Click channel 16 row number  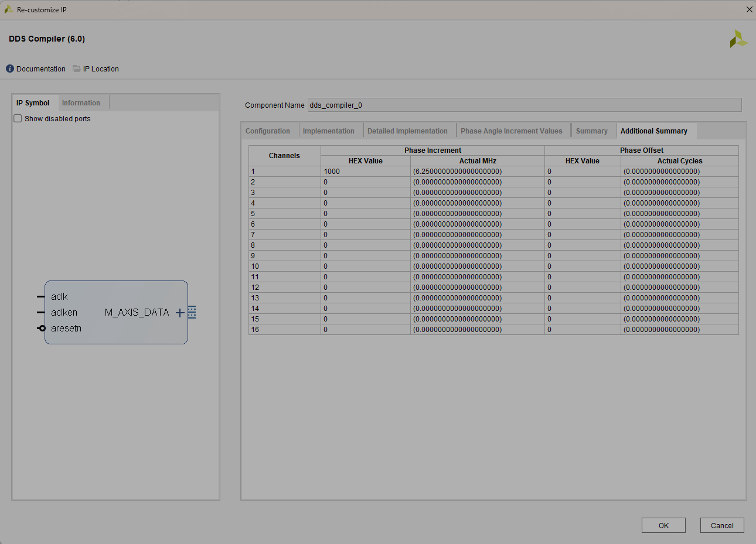(x=285, y=330)
